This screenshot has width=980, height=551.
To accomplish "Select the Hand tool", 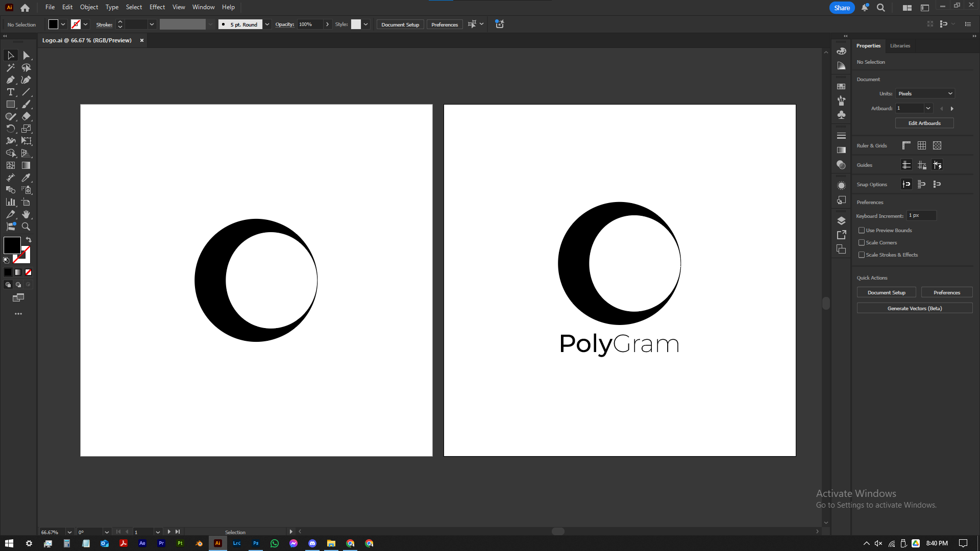I will pyautogui.click(x=27, y=214).
